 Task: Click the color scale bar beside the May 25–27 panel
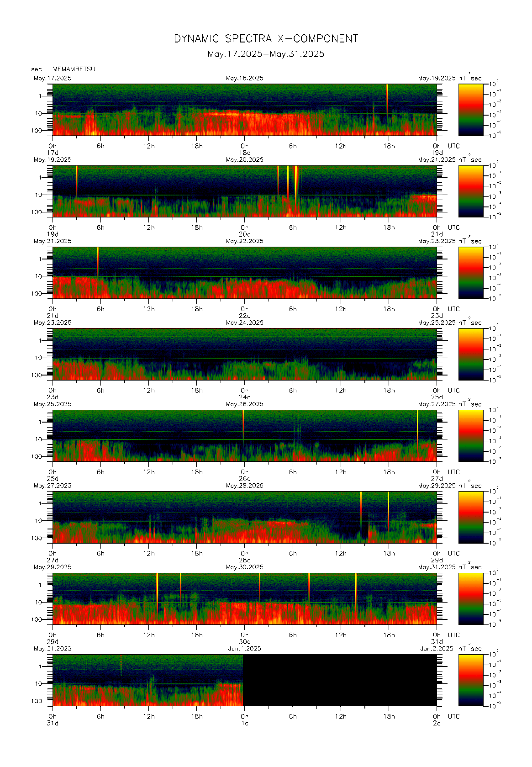point(471,435)
